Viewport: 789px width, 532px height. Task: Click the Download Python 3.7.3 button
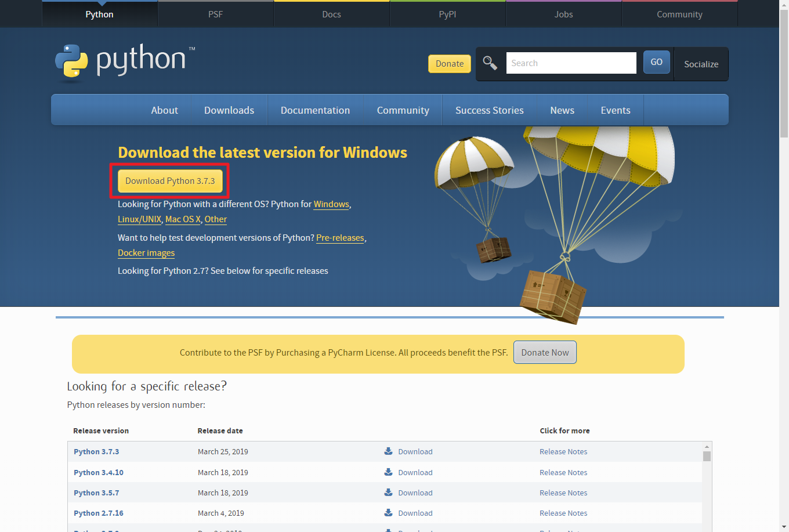click(170, 181)
